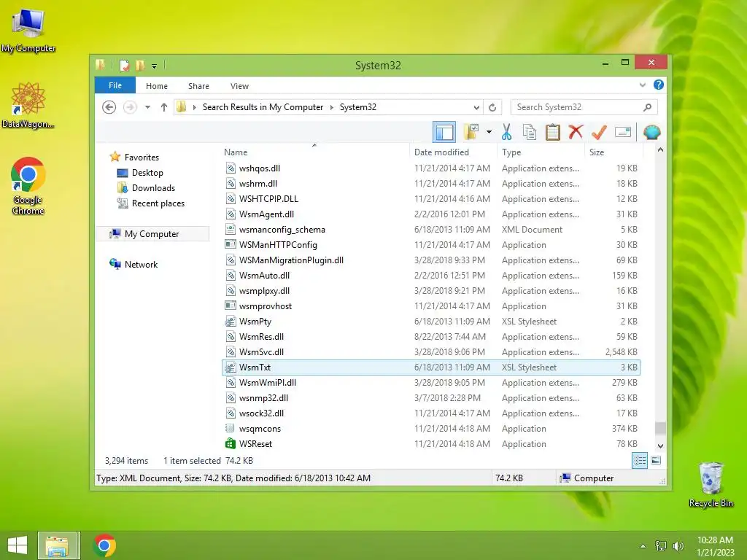
Task: Go back with the Back arrow
Action: 109,107
